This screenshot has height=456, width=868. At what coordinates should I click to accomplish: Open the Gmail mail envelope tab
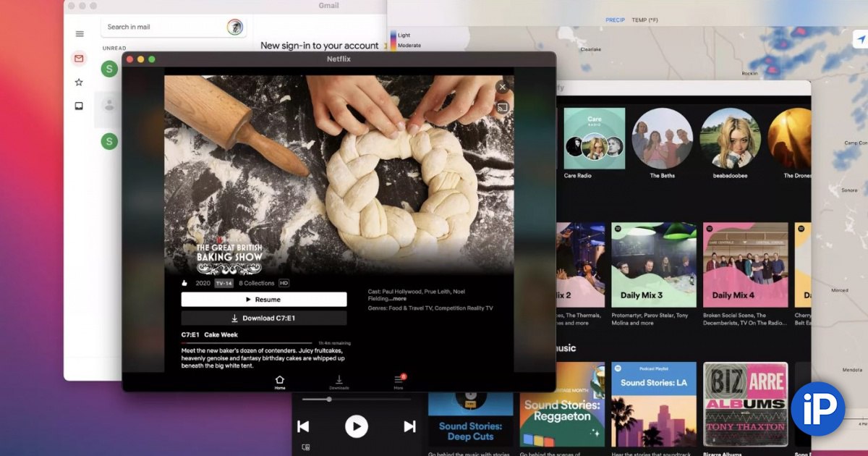pos(79,59)
